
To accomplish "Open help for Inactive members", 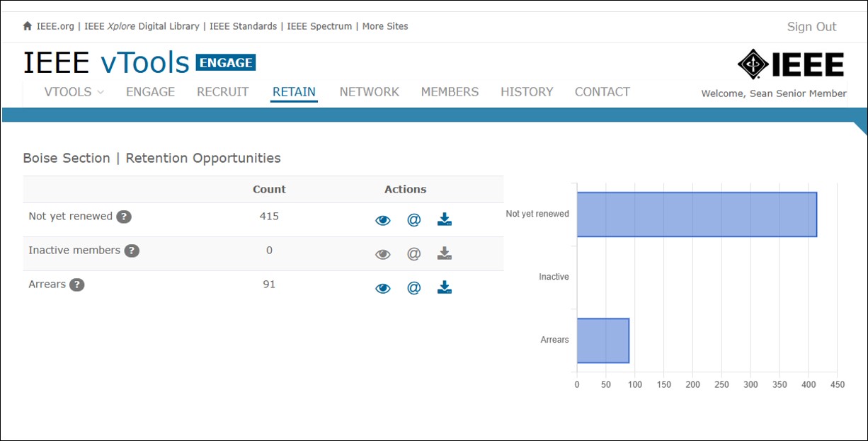I will (x=132, y=251).
